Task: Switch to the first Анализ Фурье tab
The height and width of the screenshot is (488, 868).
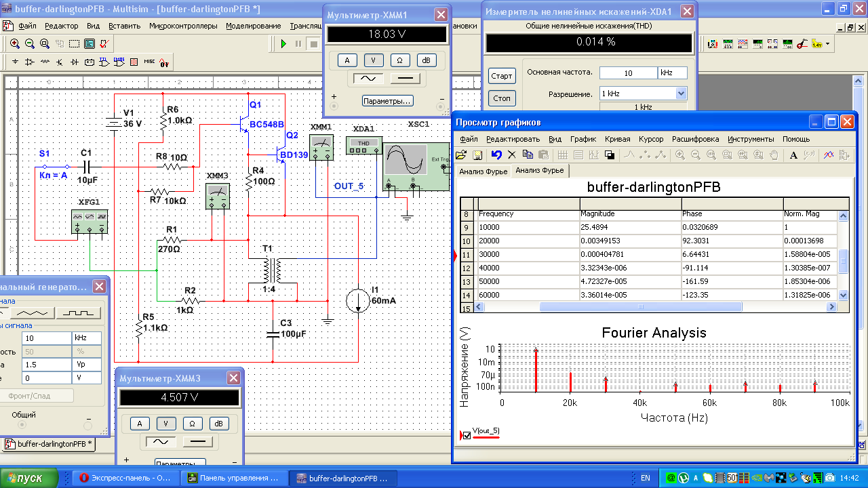Action: (x=483, y=171)
